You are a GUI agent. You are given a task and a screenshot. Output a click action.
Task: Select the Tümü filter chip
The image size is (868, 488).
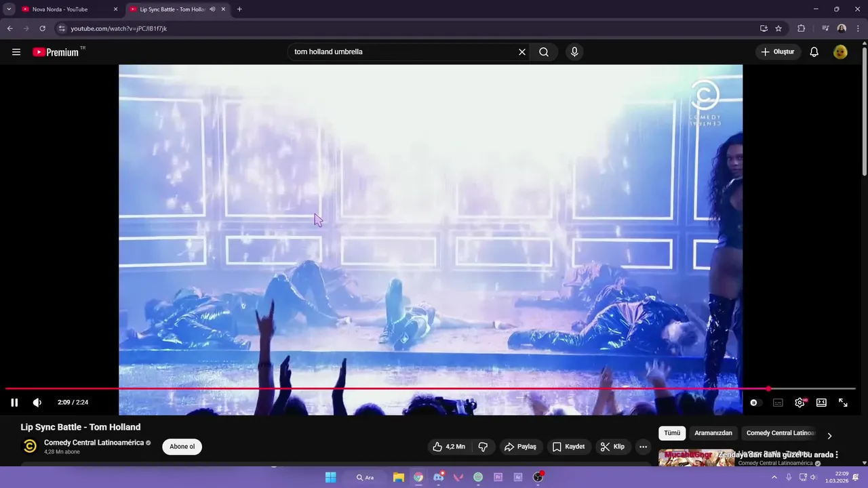(672, 433)
